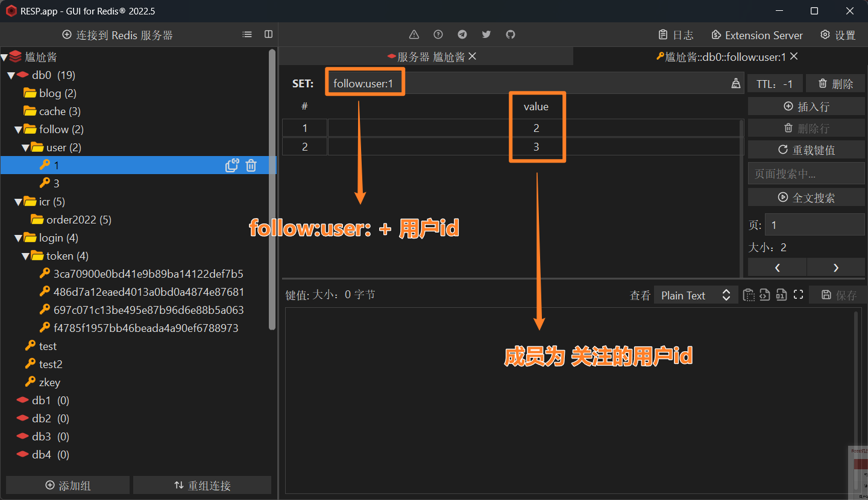Collapse the login folder

[x=19, y=238]
